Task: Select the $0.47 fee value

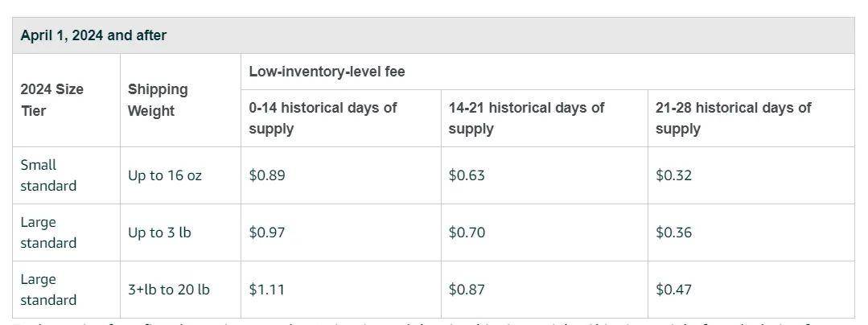Action: pyautogui.click(x=673, y=290)
